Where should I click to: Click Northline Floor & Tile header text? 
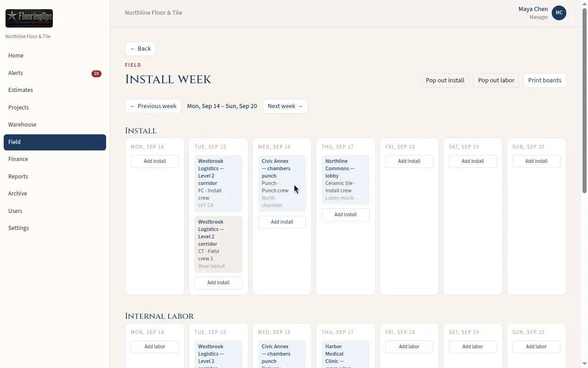pyautogui.click(x=153, y=13)
